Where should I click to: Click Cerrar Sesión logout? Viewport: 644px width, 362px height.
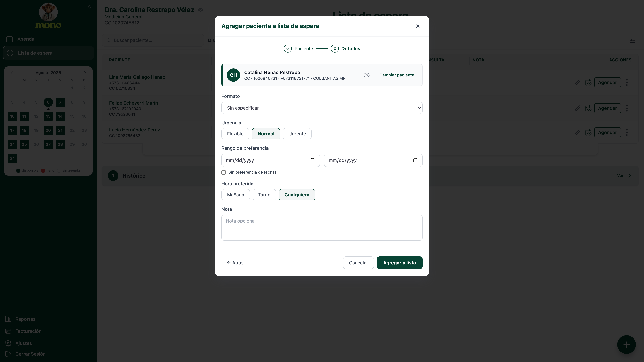[x=25, y=354]
